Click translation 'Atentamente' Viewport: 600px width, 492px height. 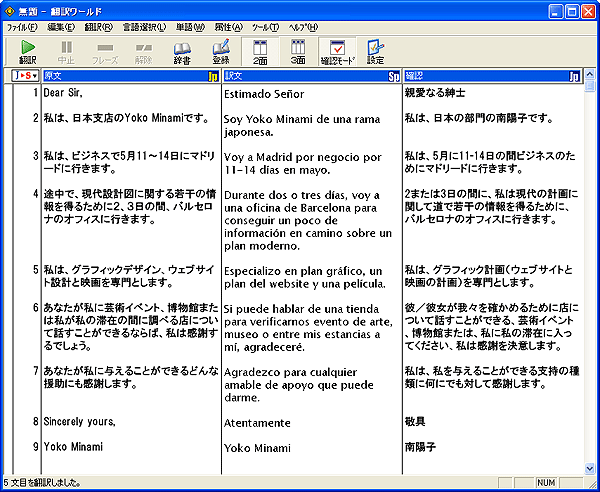(257, 423)
